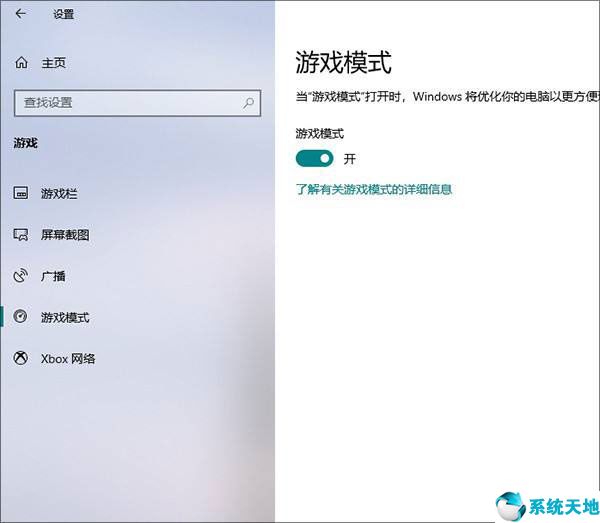The height and width of the screenshot is (523, 600).
Task: Select the 屏幕截图 capture icon
Action: click(x=21, y=235)
